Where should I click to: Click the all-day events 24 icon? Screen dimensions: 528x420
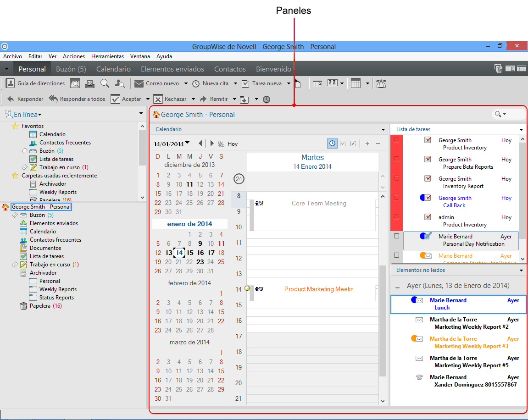[x=239, y=179]
